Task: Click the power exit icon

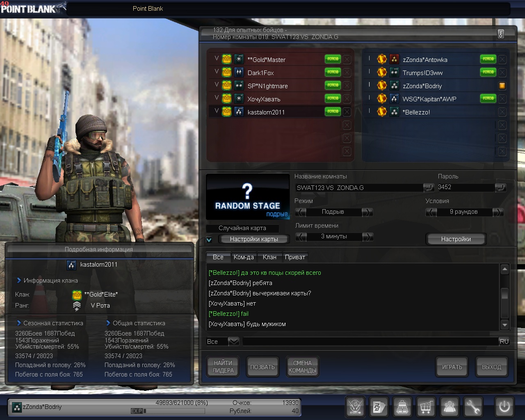Action: pyautogui.click(x=504, y=407)
